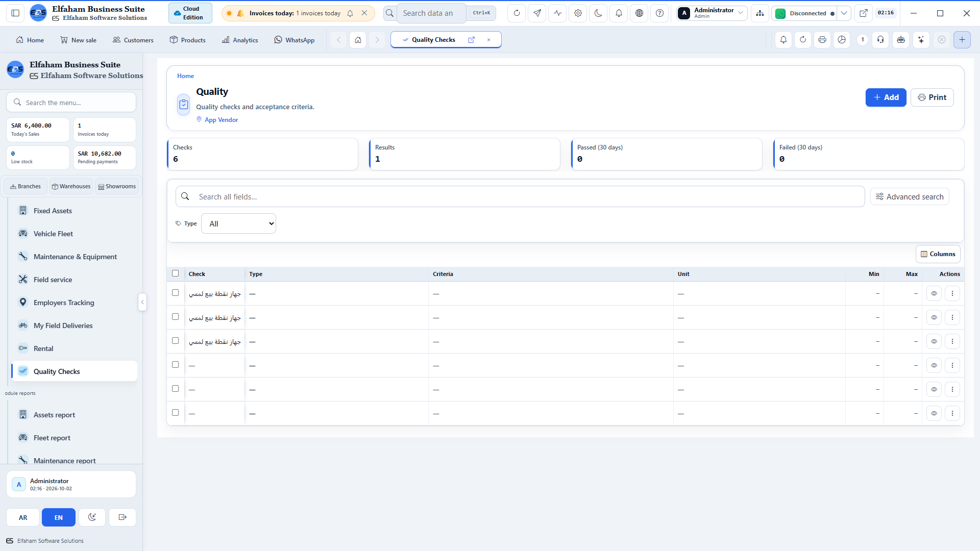980x551 pixels.
Task: Open the Type filter dropdown
Action: [238, 223]
